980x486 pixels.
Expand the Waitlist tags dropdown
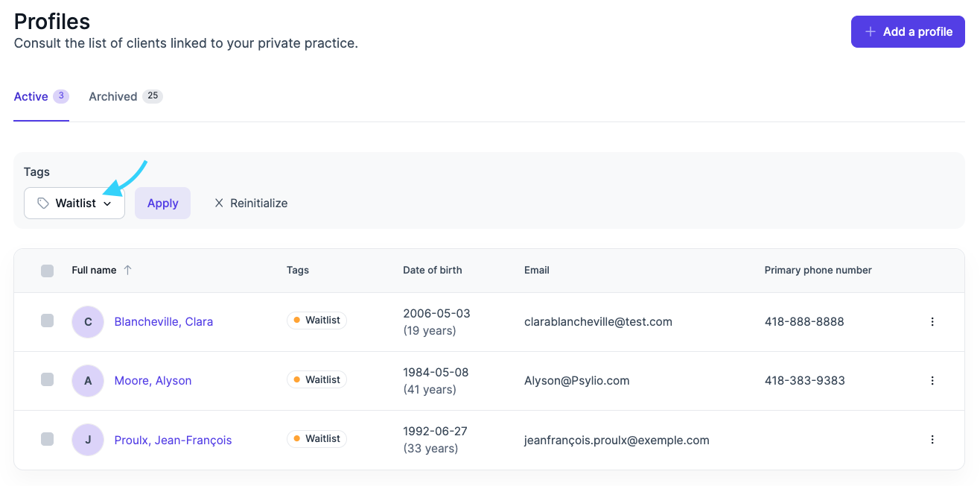point(74,203)
